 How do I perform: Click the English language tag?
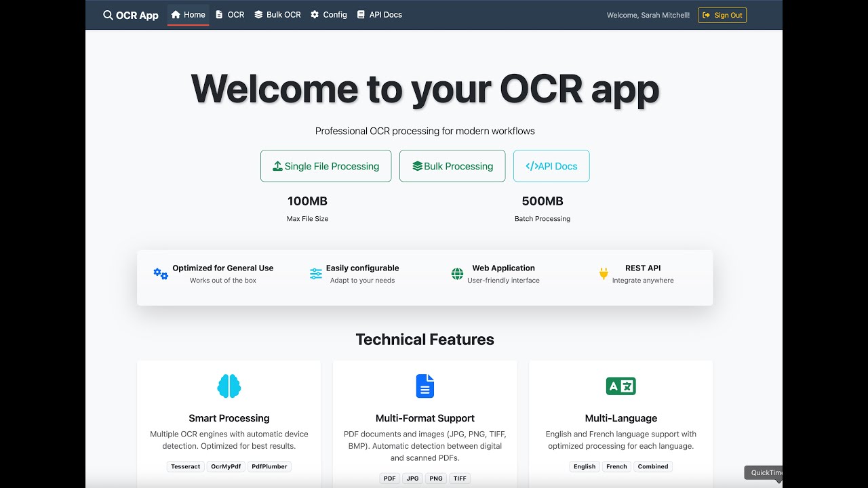(x=585, y=466)
